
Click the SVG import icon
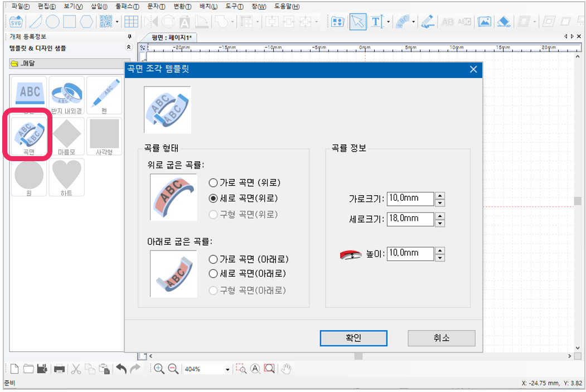pyautogui.click(x=16, y=22)
